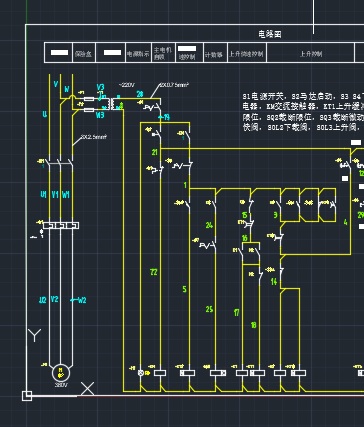Select the 2X2.5mm² cable annotation
Viewport: 364px width, 427px height.
click(x=93, y=137)
